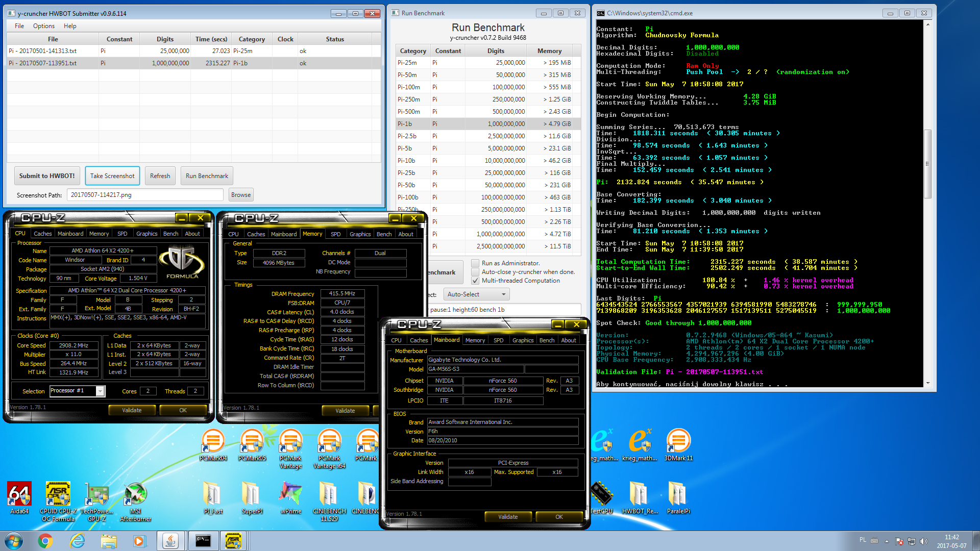Click the cmd.exe vertical scrollbar thumb
Screen dimensions: 980x551
[928, 163]
